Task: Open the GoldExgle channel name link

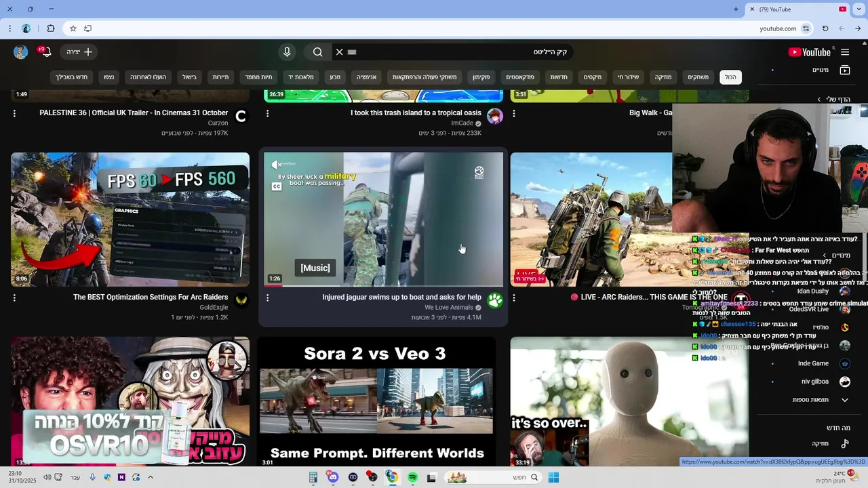Action: click(214, 308)
